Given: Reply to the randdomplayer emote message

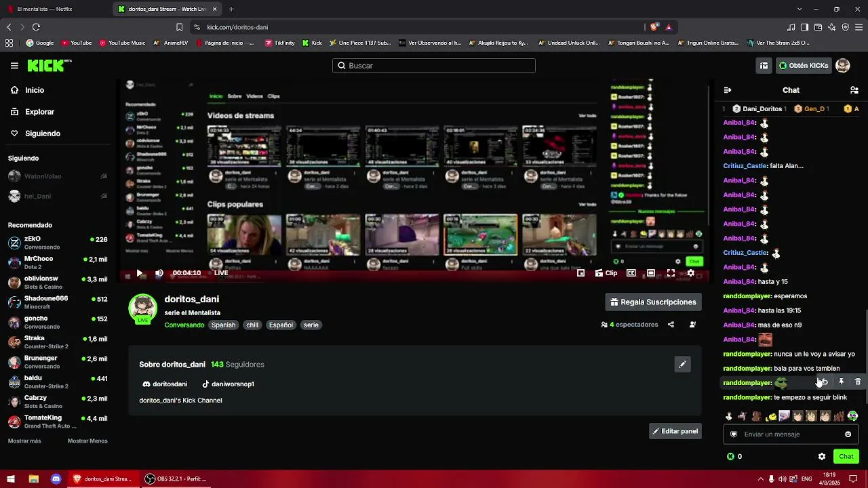Looking at the screenshot, I should coord(824,382).
